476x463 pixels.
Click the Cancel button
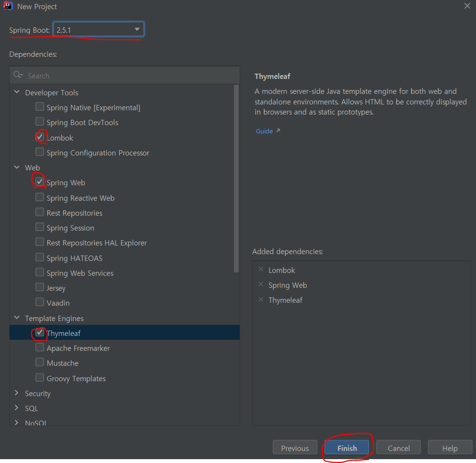point(399,448)
